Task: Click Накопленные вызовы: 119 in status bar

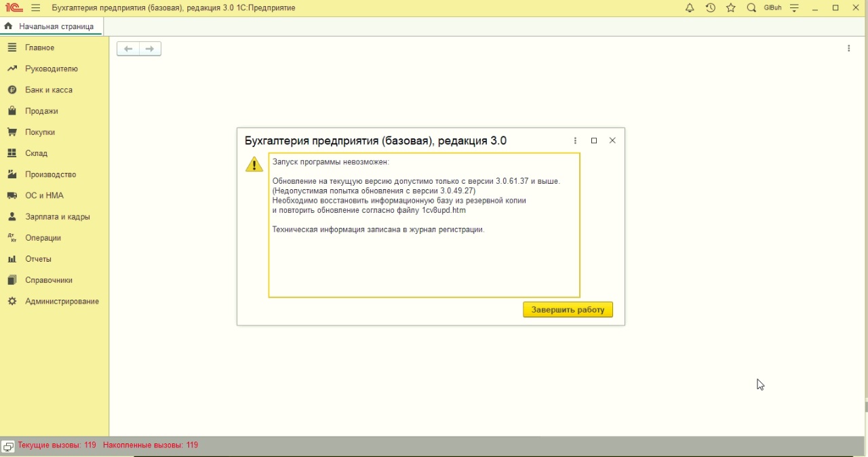Action: coord(151,445)
